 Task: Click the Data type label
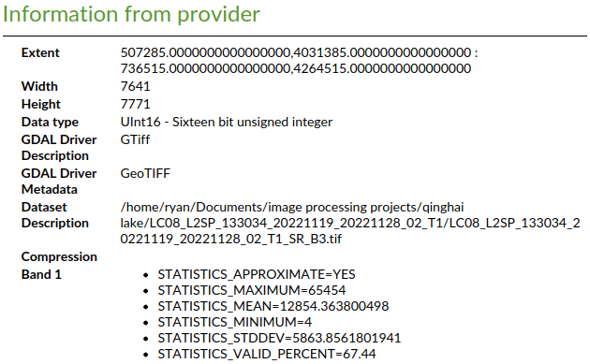click(50, 123)
